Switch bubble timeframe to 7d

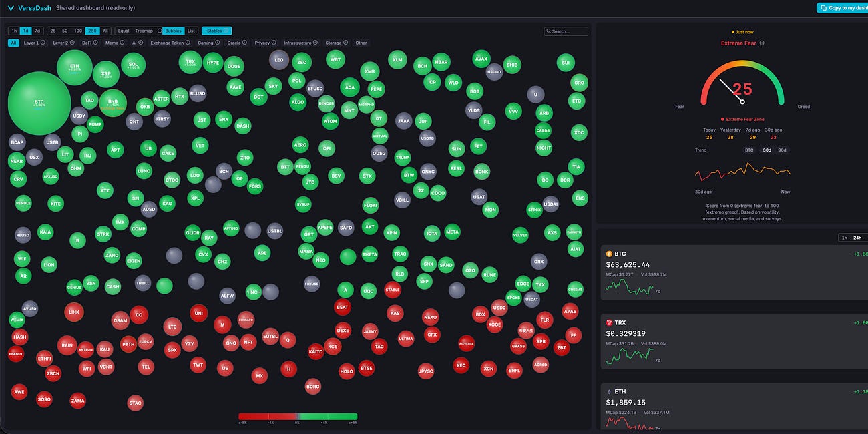(x=37, y=31)
